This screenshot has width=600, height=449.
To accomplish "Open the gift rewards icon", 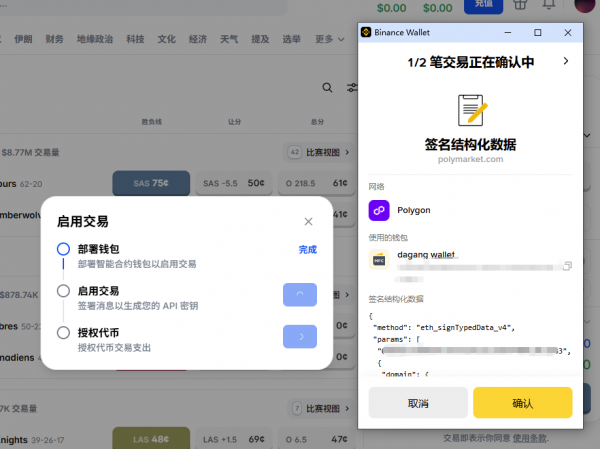I will (x=520, y=5).
